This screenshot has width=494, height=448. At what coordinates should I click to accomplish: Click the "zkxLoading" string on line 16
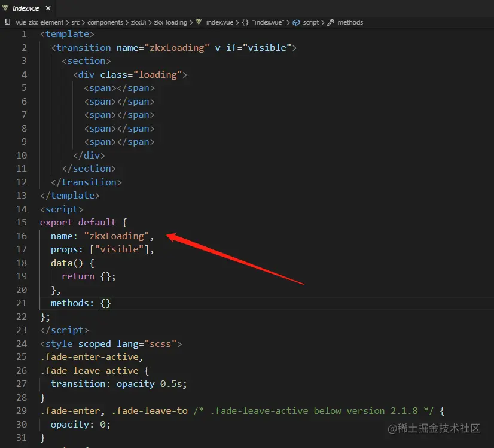click(x=116, y=236)
